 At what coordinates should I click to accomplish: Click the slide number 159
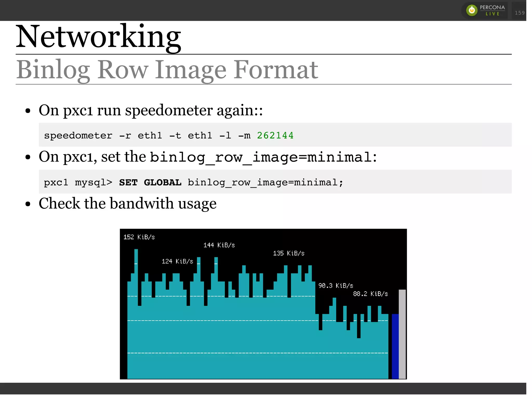pyautogui.click(x=520, y=13)
